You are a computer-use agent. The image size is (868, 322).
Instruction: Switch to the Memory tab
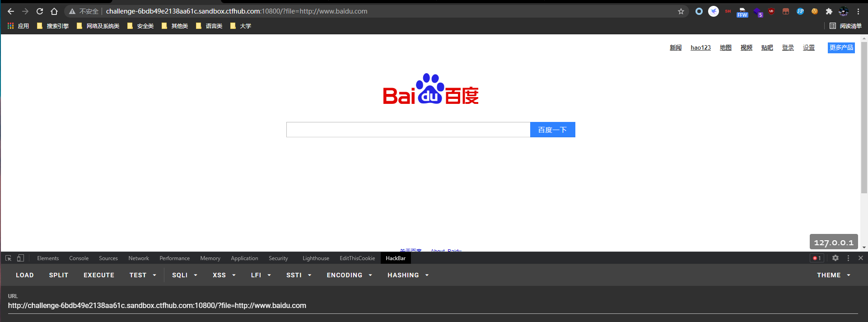[x=210, y=258]
